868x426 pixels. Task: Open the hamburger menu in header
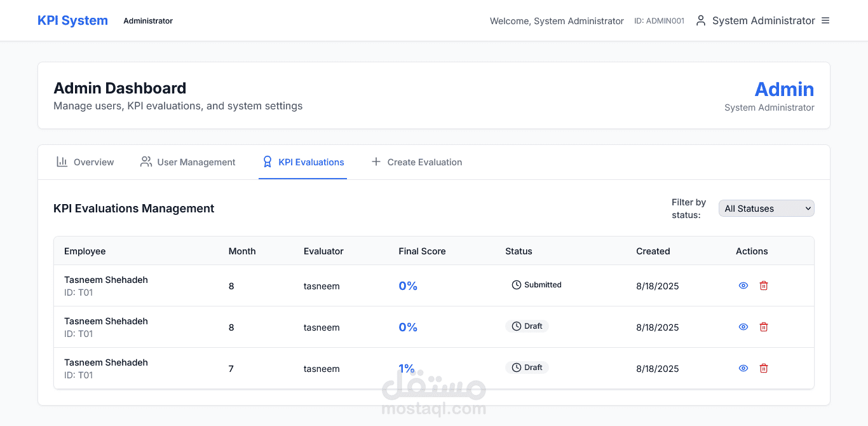[825, 20]
